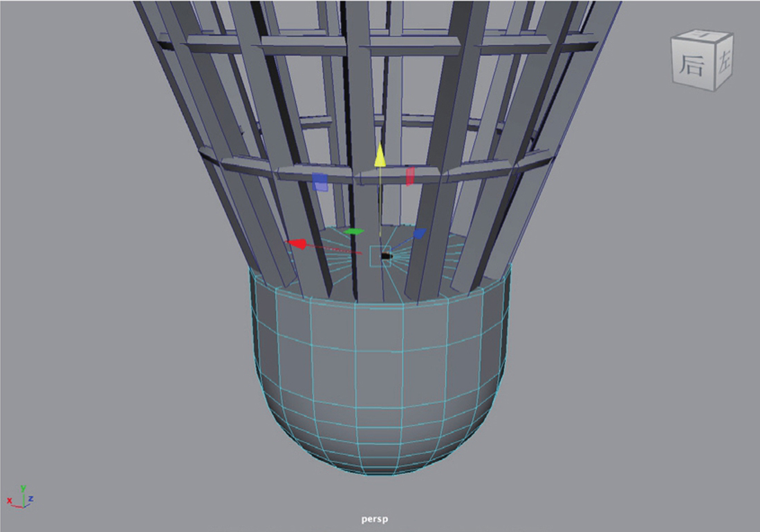Select the blue Z-axis manipulator handle
This screenshot has height=532, width=760.
[x=419, y=234]
